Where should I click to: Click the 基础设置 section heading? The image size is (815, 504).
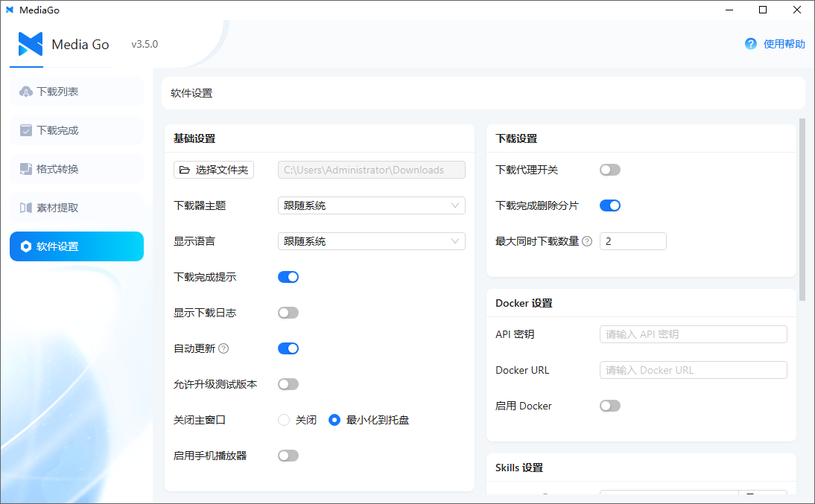coord(194,138)
